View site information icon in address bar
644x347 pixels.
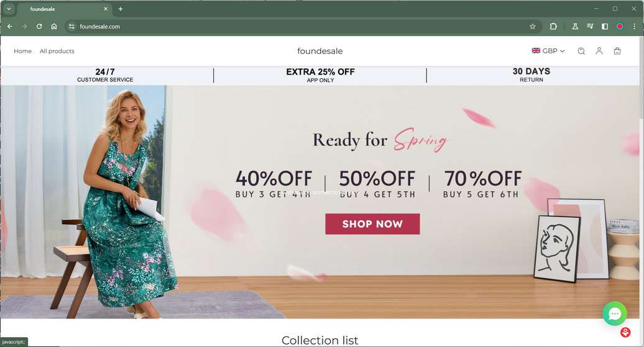(x=71, y=26)
